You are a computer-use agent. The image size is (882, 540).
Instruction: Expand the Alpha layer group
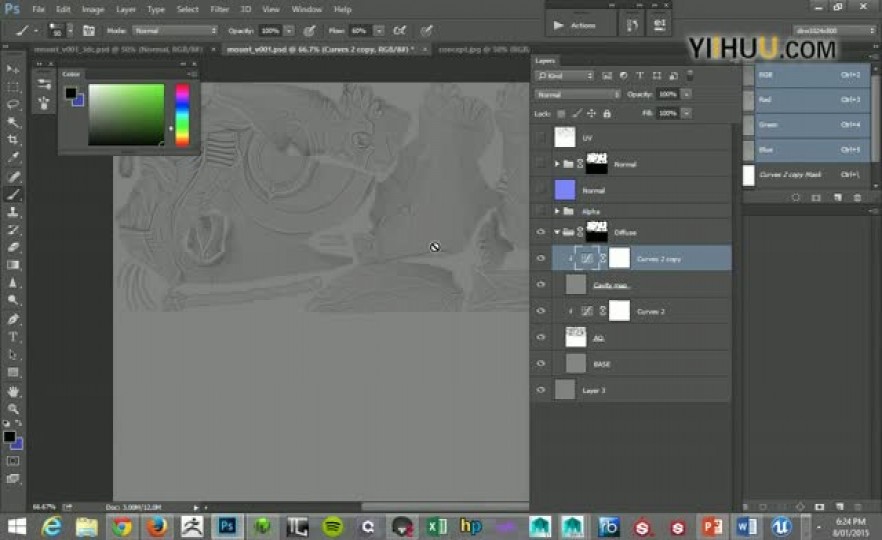tap(557, 211)
